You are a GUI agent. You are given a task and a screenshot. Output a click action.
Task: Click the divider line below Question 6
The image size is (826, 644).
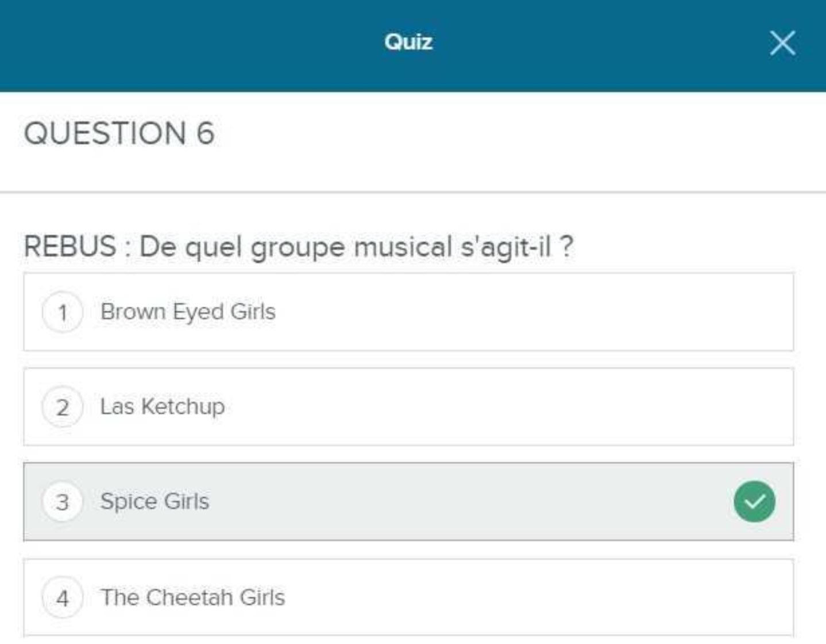412,192
